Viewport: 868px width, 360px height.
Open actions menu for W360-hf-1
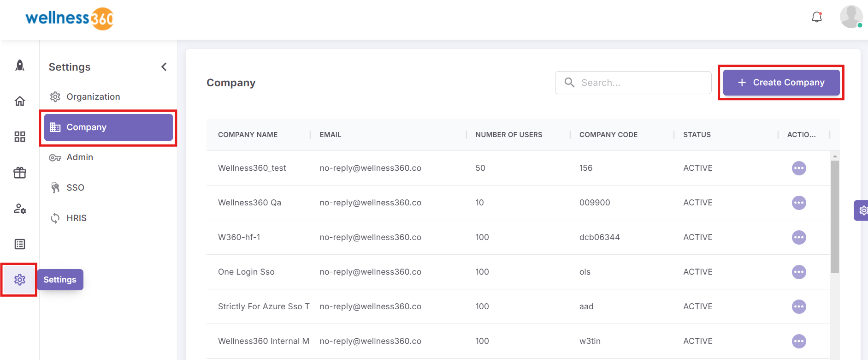[x=799, y=237]
